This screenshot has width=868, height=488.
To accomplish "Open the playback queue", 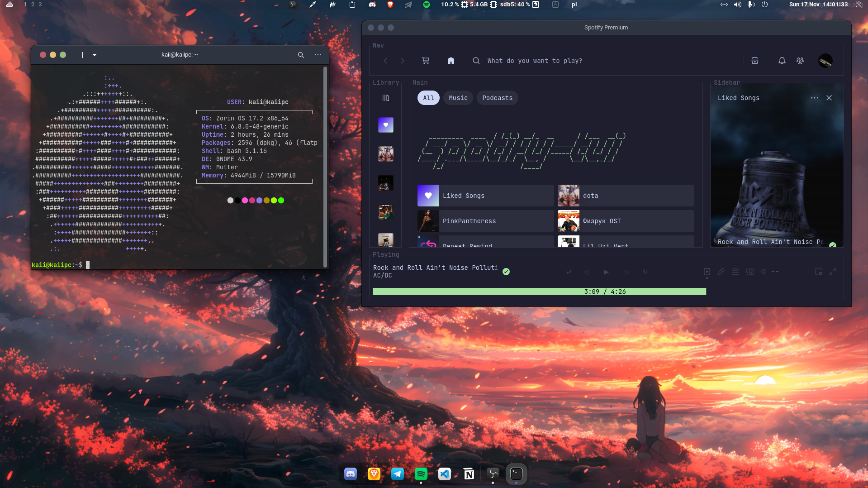I will point(735,272).
